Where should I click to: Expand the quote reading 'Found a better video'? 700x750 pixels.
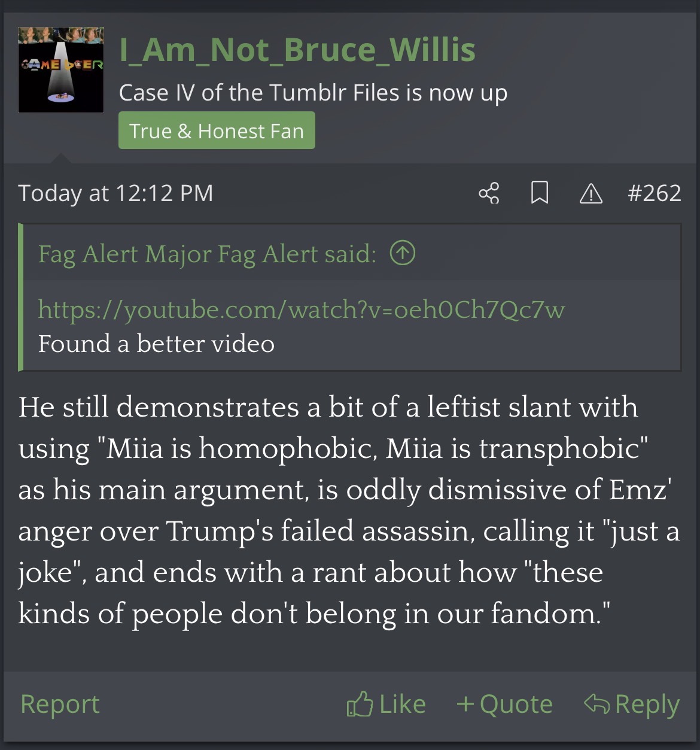coord(157,344)
